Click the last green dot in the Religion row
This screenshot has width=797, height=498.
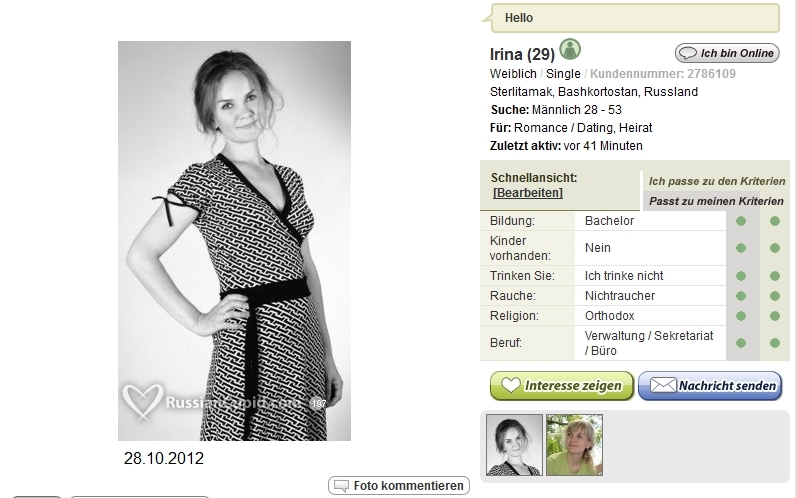click(x=775, y=316)
